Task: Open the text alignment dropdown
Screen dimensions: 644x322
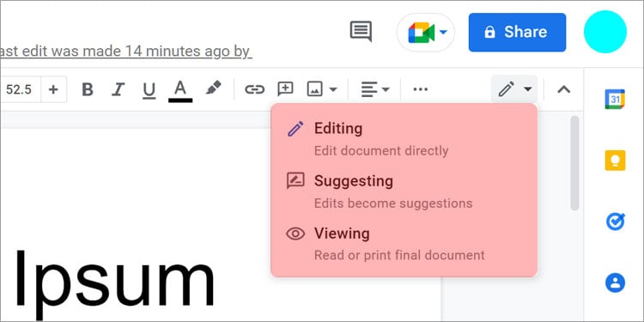Action: point(375,89)
